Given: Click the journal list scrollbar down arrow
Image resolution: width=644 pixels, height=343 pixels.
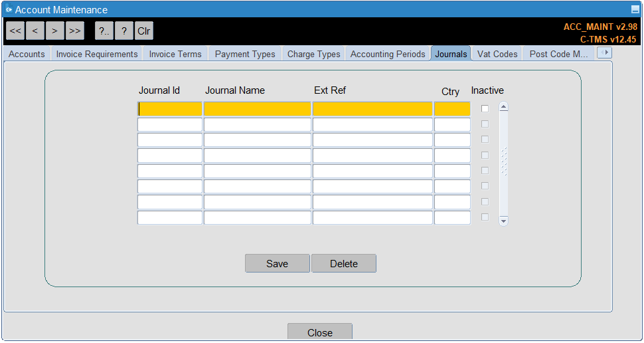Looking at the screenshot, I should (503, 221).
